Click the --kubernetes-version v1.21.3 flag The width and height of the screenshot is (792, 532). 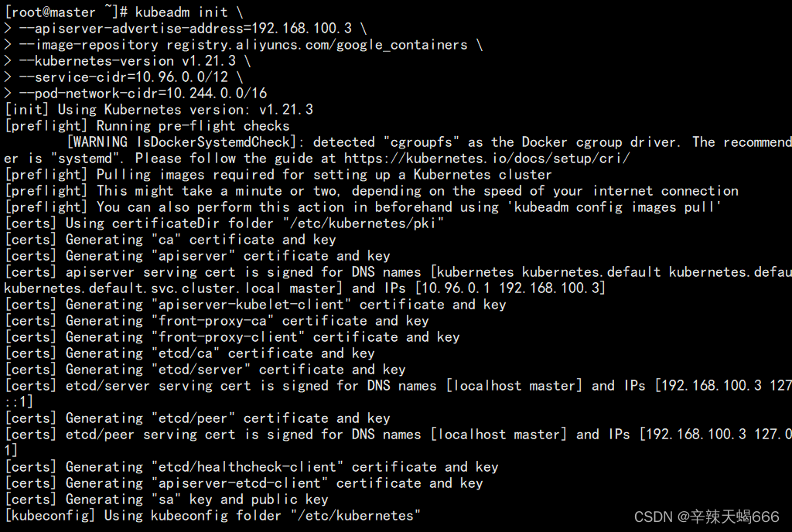pos(128,61)
